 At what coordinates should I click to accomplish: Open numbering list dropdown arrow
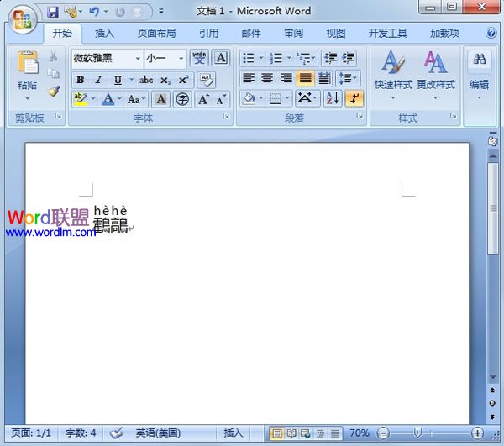pyautogui.click(x=289, y=58)
